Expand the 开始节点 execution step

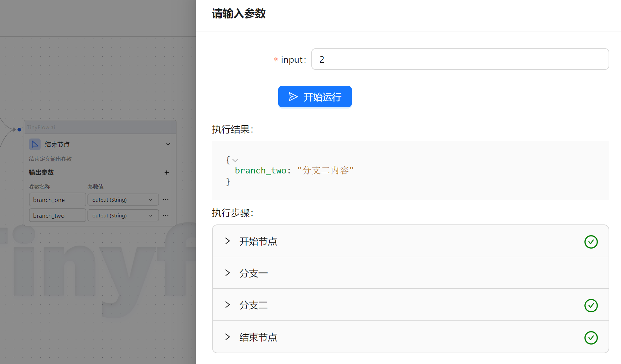click(228, 241)
